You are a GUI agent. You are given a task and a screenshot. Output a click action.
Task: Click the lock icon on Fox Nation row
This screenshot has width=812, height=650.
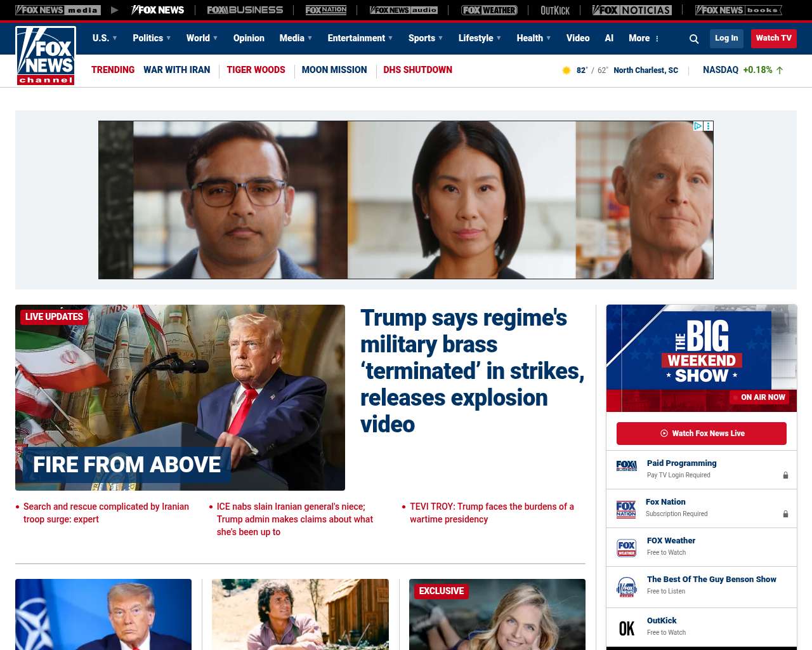[x=785, y=514]
